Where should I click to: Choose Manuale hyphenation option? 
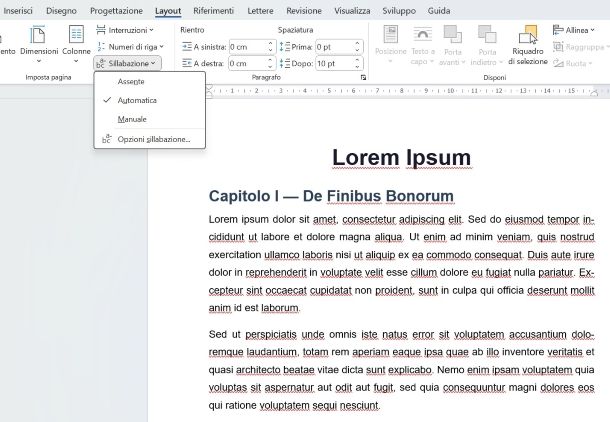click(x=150, y=119)
